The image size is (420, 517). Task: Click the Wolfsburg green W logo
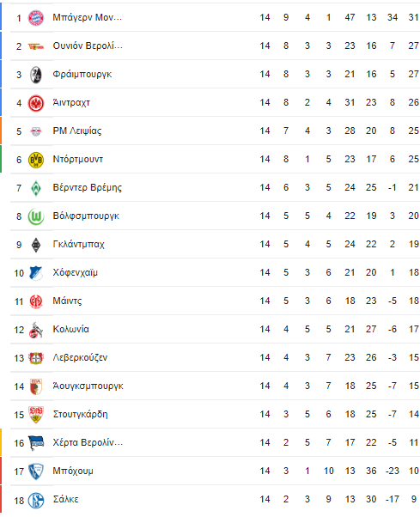[35, 216]
